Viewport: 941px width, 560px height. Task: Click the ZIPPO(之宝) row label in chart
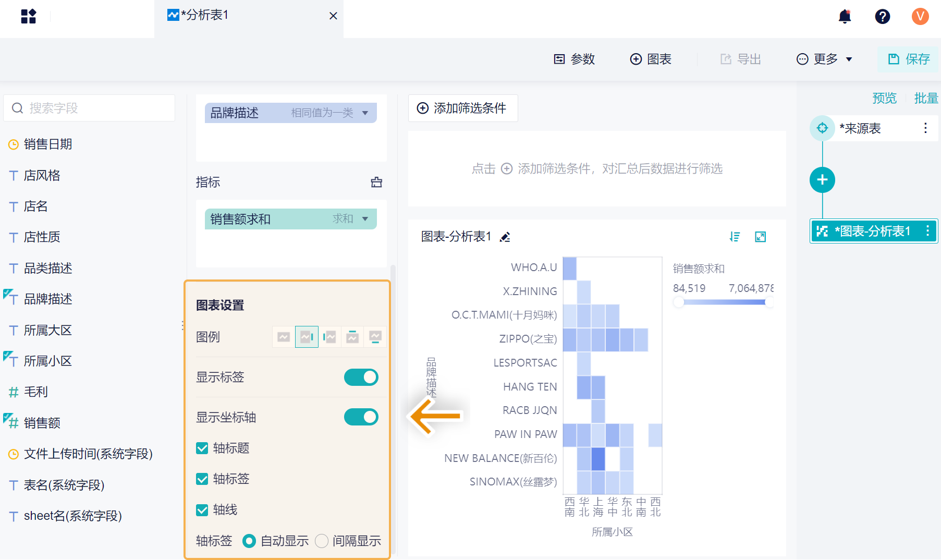click(x=528, y=339)
